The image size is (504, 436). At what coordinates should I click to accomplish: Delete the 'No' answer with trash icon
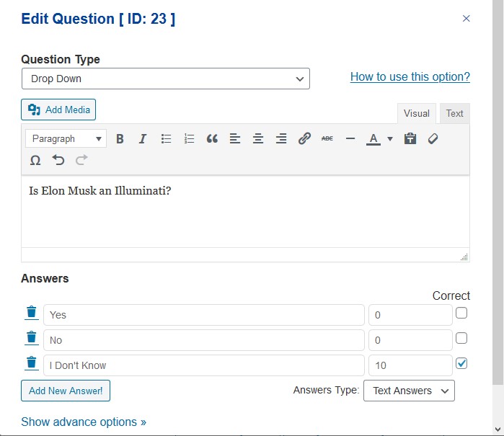(32, 338)
